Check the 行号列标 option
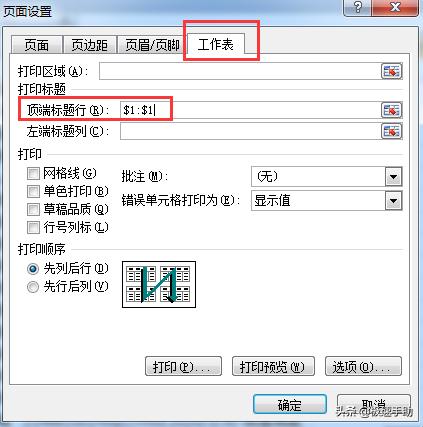The height and width of the screenshot is (427, 423). click(33, 227)
